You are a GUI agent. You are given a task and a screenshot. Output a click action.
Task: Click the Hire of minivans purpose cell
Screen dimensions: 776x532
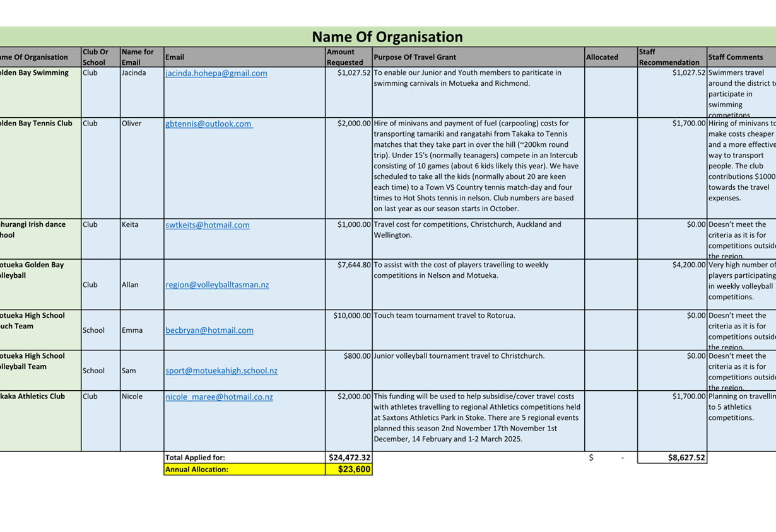pyautogui.click(x=478, y=168)
